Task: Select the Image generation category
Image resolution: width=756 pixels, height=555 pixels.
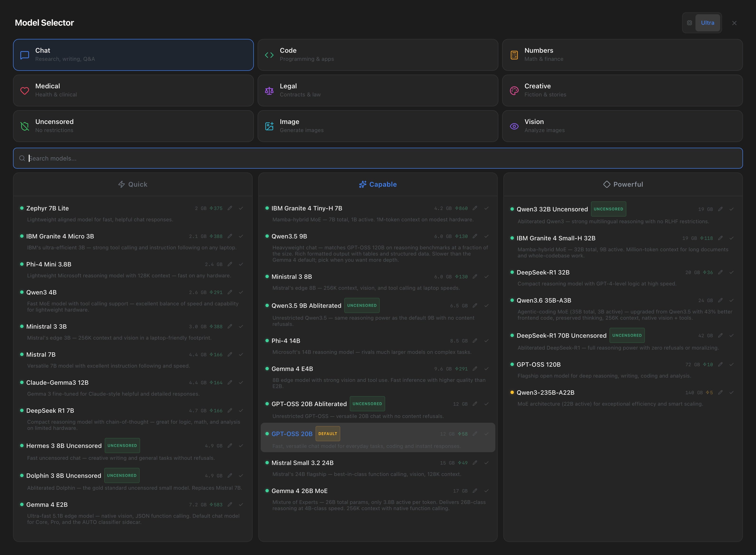Action: 378,126
